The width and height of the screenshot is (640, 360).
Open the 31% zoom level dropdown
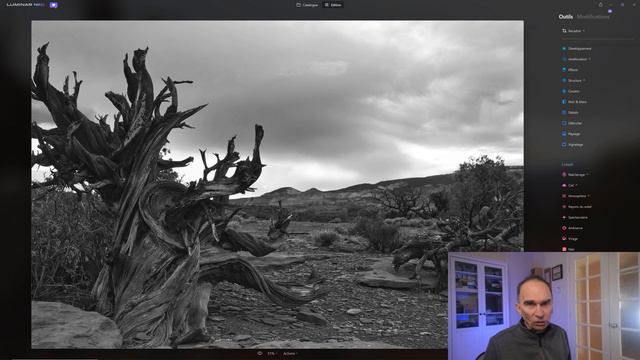tap(272, 353)
